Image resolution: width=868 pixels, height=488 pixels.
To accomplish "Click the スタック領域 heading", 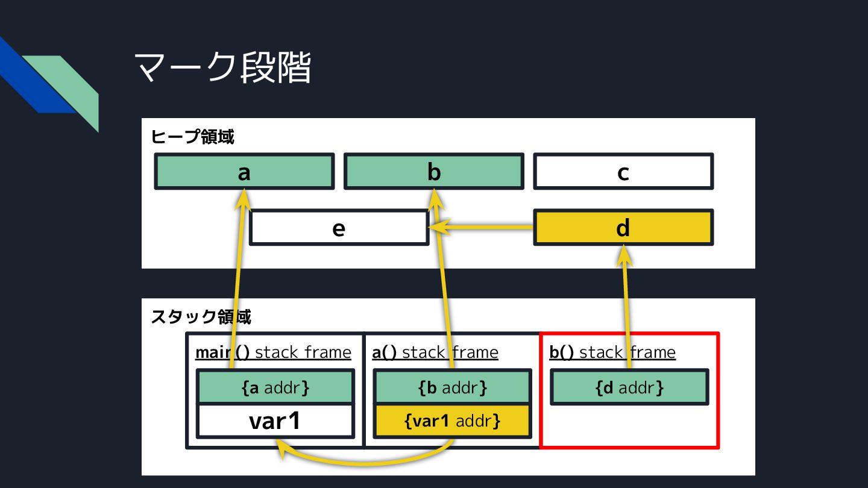I will tap(201, 316).
